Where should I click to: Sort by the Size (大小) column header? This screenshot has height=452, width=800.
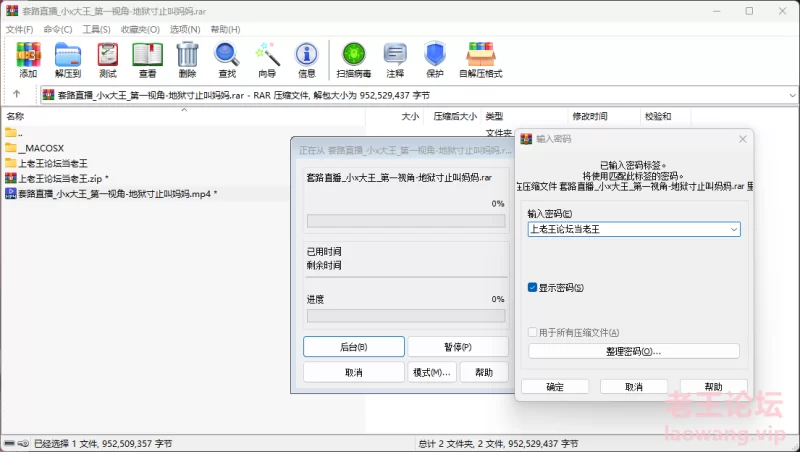[410, 116]
